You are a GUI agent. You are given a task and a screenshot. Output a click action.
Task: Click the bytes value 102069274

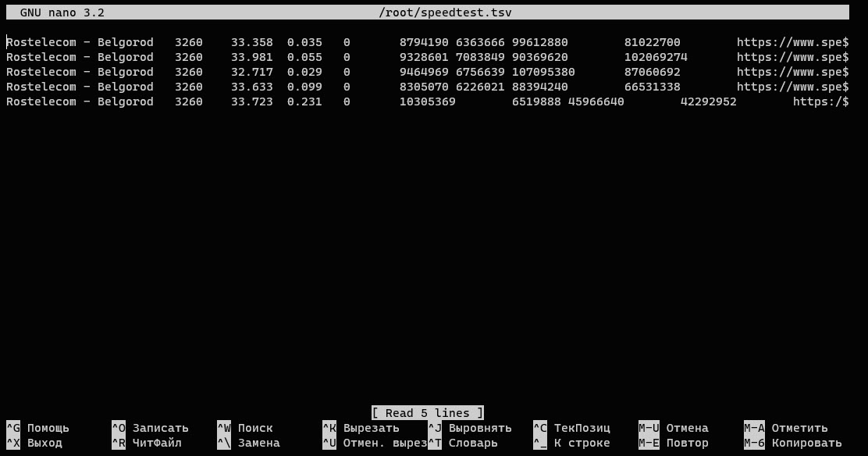click(x=656, y=57)
